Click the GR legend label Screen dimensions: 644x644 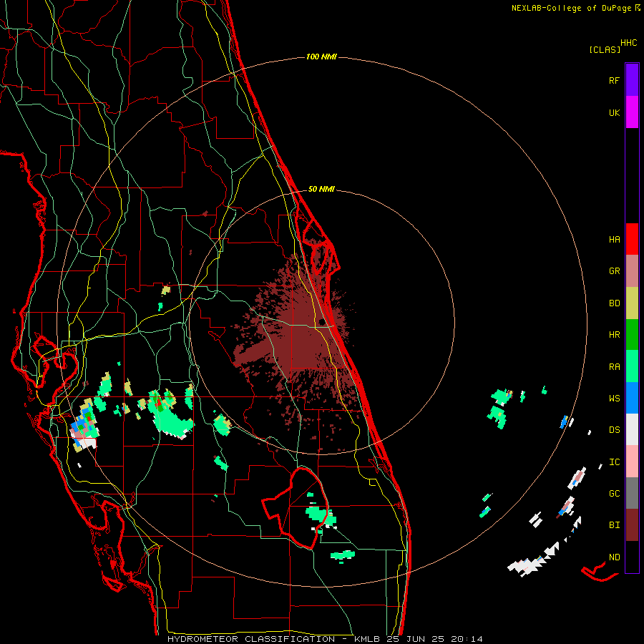click(614, 271)
